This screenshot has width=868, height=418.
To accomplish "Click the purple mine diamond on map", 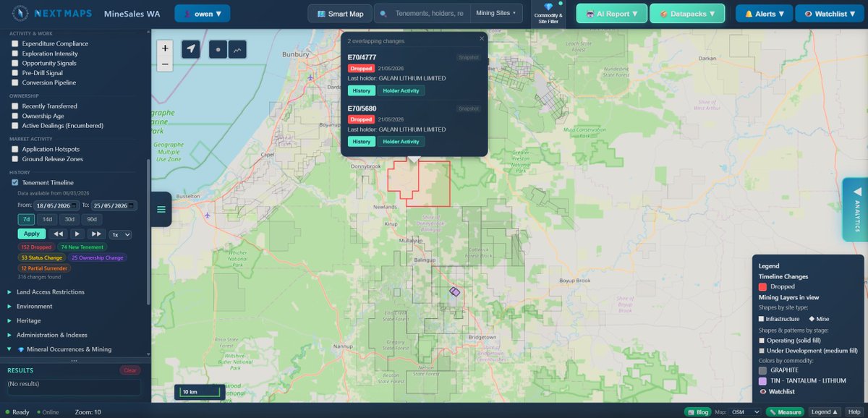I will point(455,291).
